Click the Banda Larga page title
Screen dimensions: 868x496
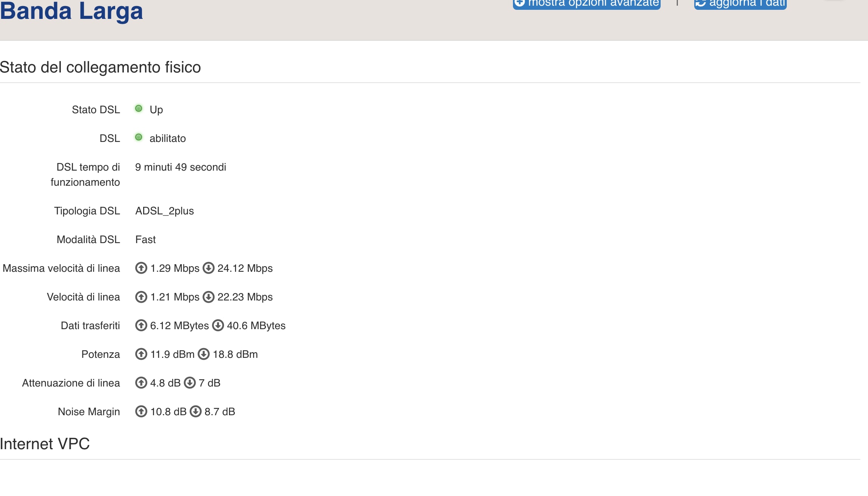click(71, 11)
